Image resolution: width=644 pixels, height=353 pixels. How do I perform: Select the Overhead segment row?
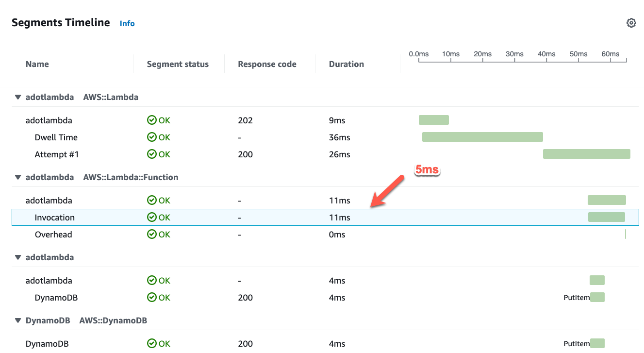tap(53, 235)
